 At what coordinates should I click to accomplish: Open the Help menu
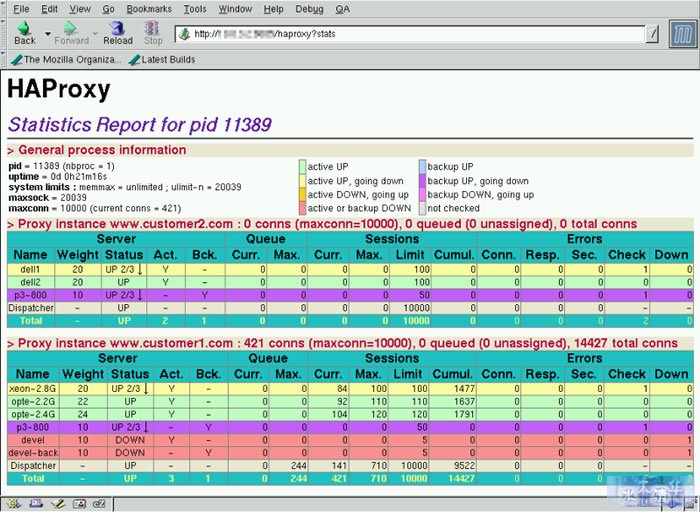[x=273, y=9]
